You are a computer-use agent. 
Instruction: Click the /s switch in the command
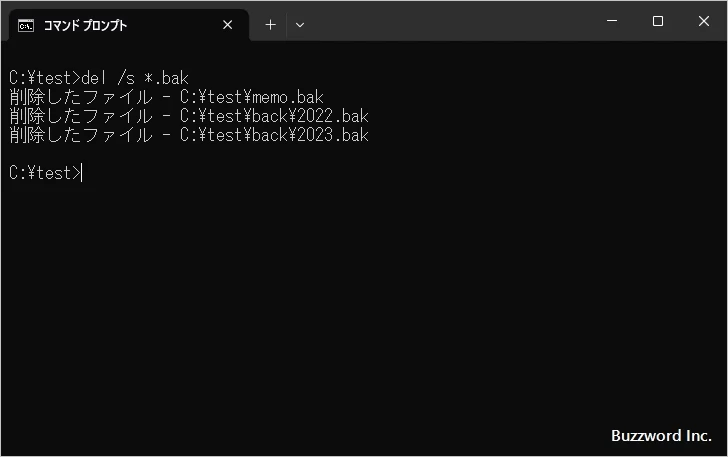(127, 78)
